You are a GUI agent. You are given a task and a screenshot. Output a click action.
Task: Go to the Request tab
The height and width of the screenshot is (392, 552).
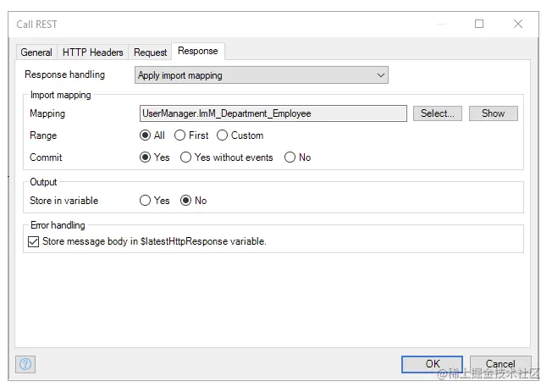click(151, 52)
